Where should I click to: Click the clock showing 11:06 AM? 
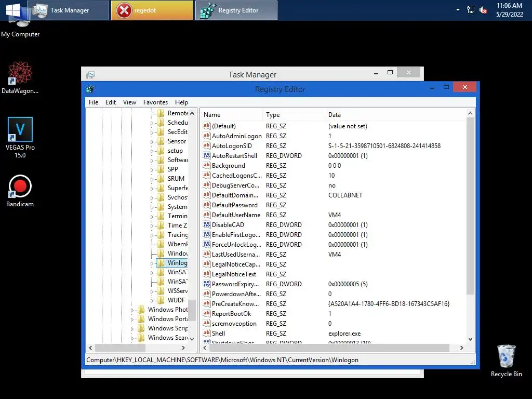point(509,5)
